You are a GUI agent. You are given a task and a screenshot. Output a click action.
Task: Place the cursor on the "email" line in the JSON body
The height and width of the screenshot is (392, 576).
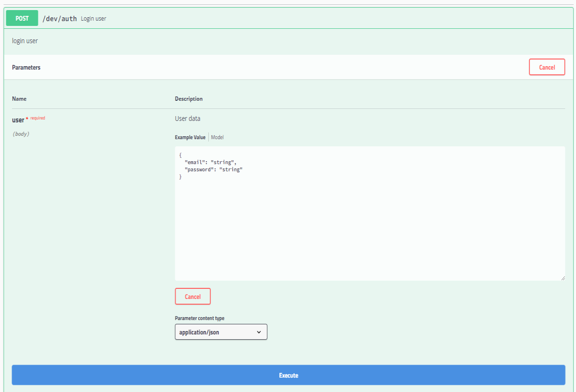click(x=211, y=162)
